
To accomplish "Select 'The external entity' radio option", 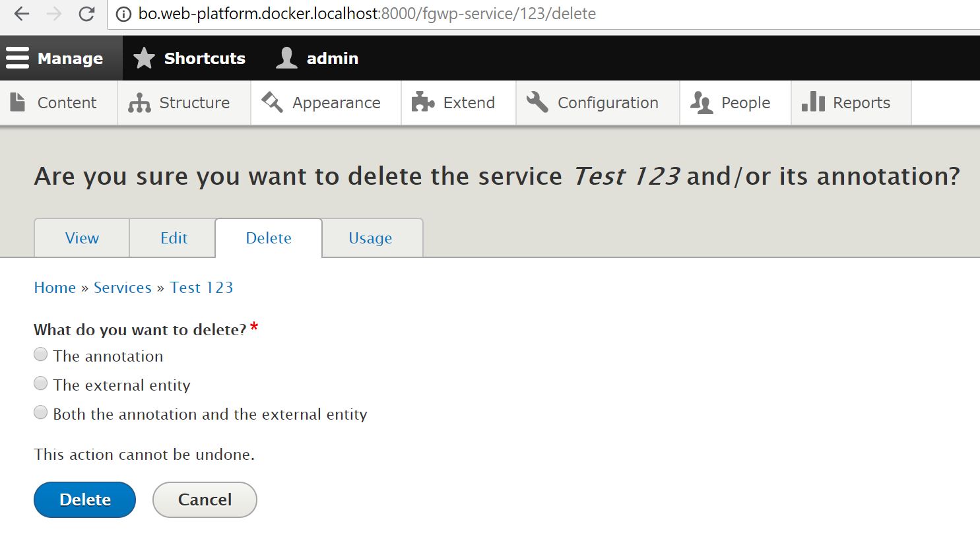I will click(40, 383).
